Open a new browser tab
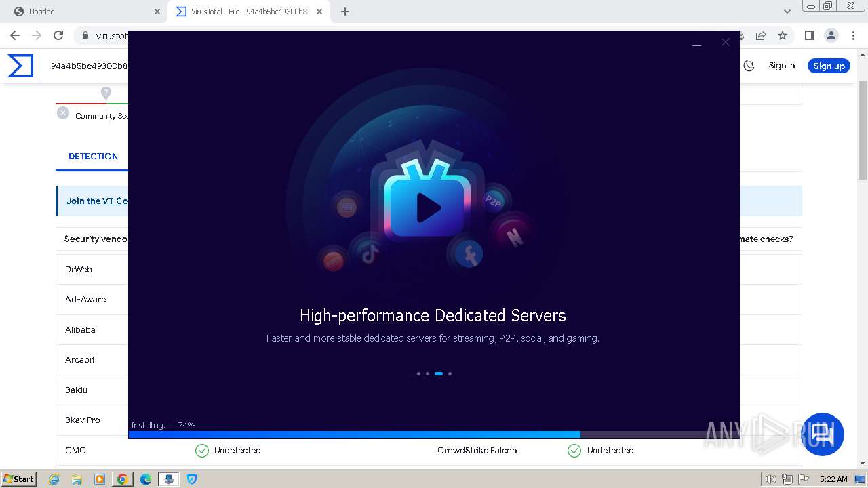The height and width of the screenshot is (488, 868). coord(344,12)
